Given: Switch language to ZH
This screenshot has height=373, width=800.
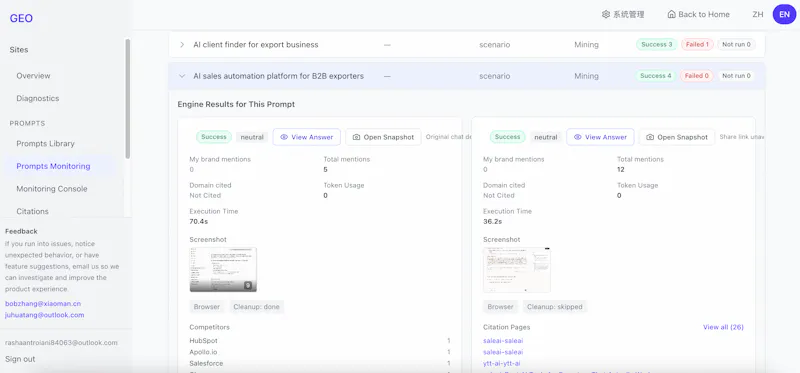Looking at the screenshot, I should pos(758,14).
